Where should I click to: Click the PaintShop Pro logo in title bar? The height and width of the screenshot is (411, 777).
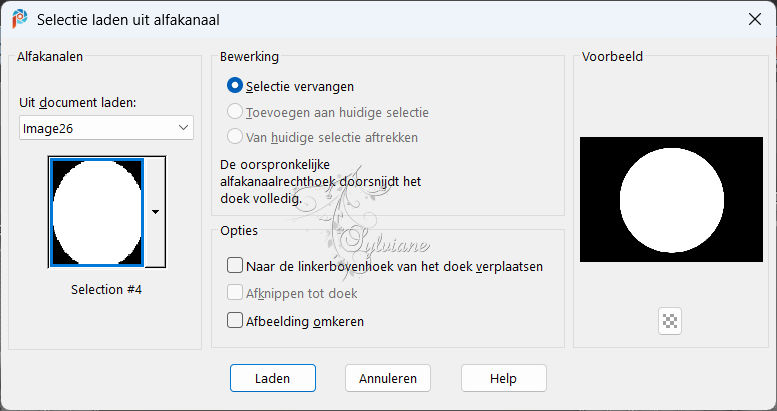tap(20, 19)
